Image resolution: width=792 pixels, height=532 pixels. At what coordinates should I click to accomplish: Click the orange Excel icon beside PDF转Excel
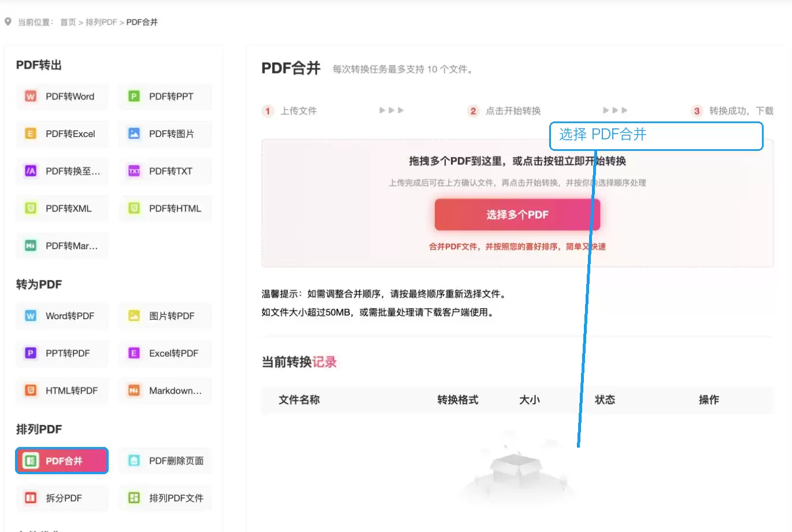(x=31, y=134)
